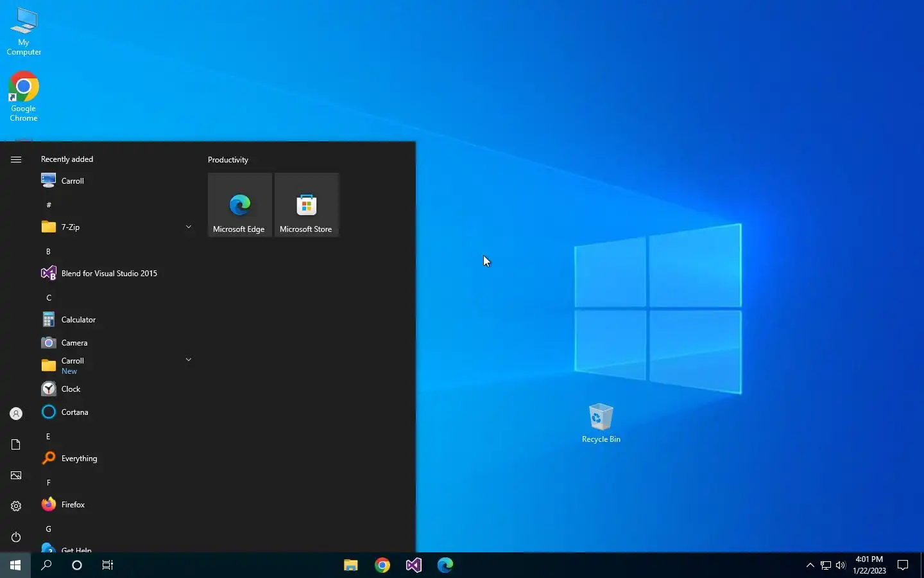Open recently added Carroll app
Viewport: 924px width, 578px height.
coord(117,181)
